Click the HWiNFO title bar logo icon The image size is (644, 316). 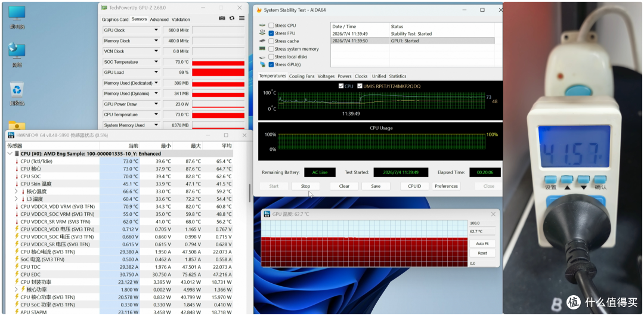click(10, 135)
